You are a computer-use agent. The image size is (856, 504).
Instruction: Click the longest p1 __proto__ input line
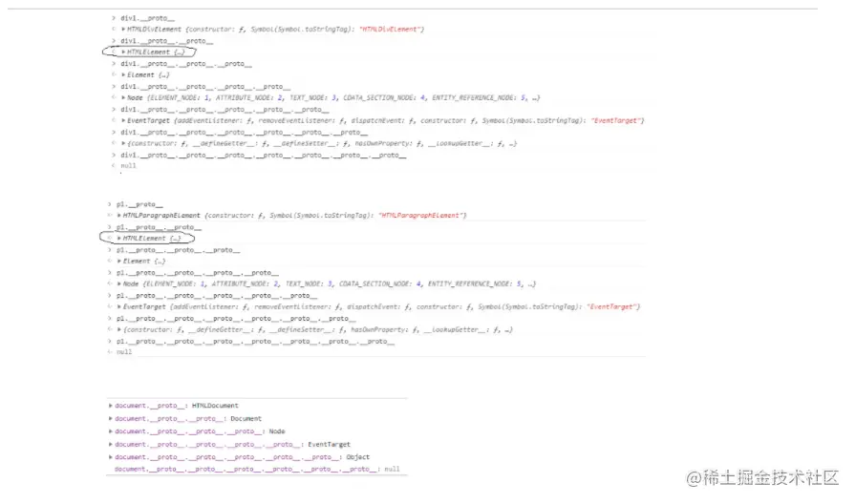pyautogui.click(x=255, y=342)
